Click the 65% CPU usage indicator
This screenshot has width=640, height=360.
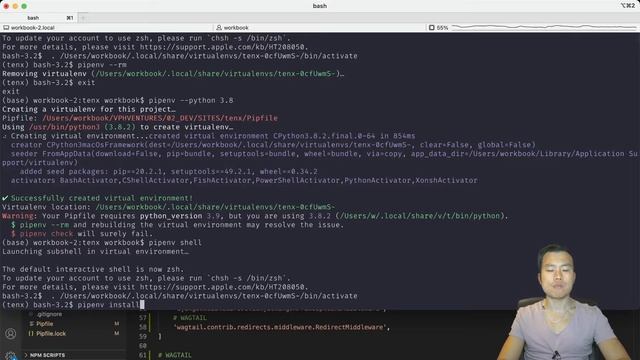(x=438, y=28)
